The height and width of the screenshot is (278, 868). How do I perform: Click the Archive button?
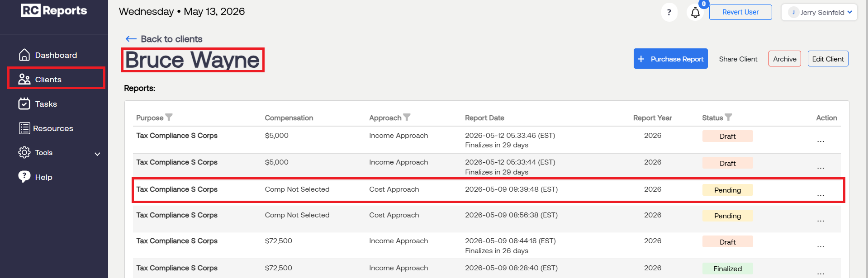tap(785, 59)
